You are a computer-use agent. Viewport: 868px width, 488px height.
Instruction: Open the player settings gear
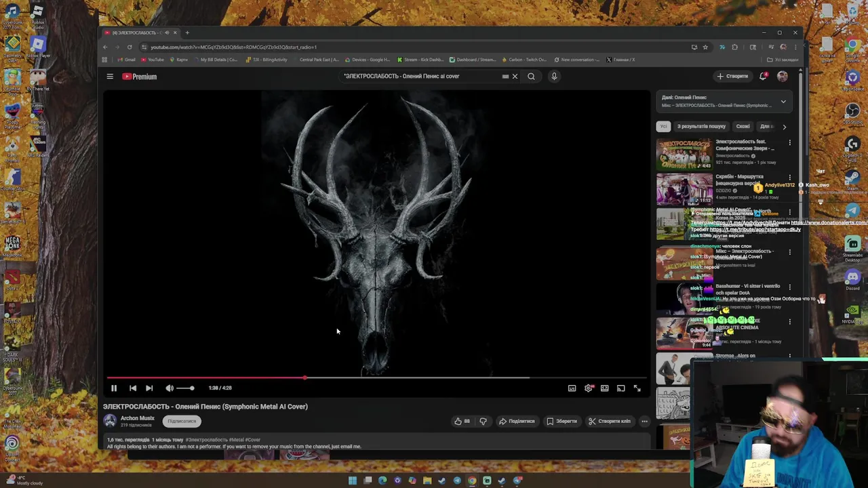(588, 388)
